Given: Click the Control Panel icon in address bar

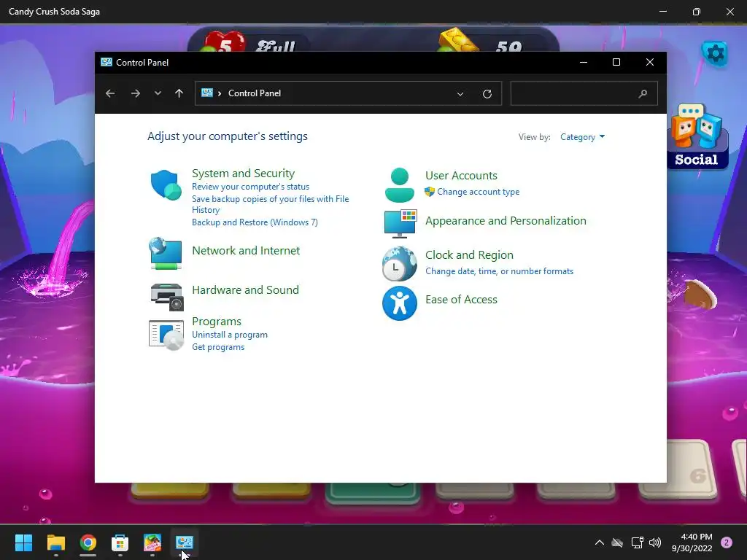Looking at the screenshot, I should pyautogui.click(x=206, y=93).
